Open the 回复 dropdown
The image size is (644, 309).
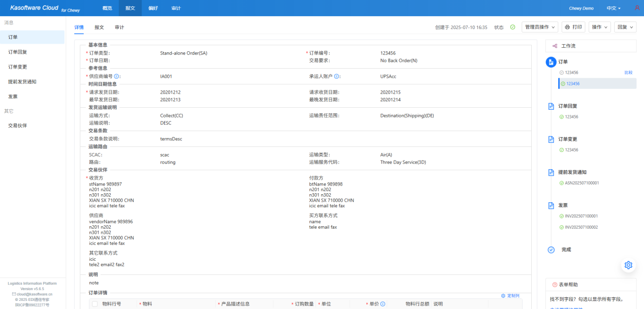click(625, 27)
